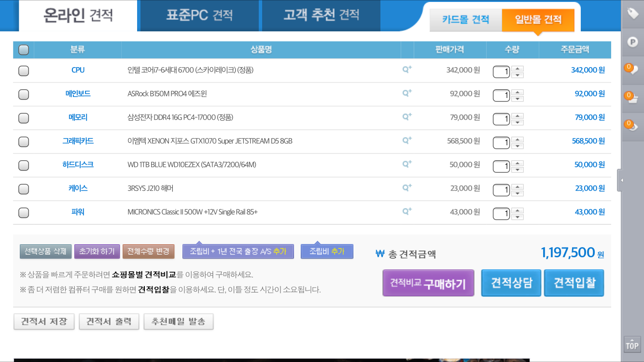Click the 견적비교 구매하기 button
Image resolution: width=644 pixels, height=362 pixels.
[x=428, y=283]
